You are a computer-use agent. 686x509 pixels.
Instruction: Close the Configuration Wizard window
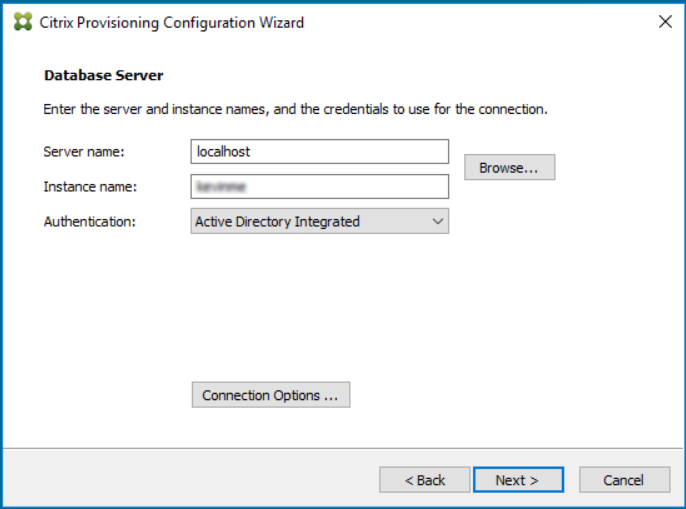665,22
